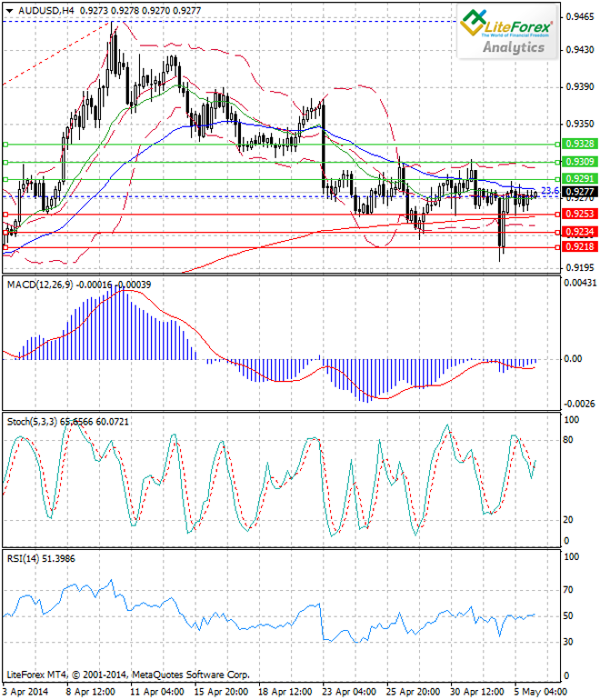Image resolution: width=600 pixels, height=700 pixels.
Task: Click the 5 May 04:00 time label
Action: tap(540, 692)
